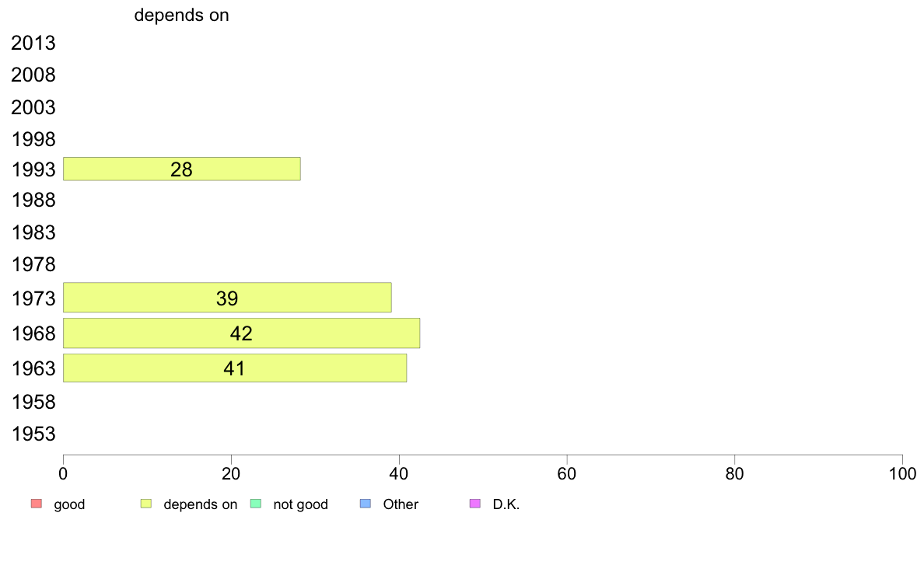Click the 'not good' legend text
Screen dimensions: 924x572
[x=300, y=505]
